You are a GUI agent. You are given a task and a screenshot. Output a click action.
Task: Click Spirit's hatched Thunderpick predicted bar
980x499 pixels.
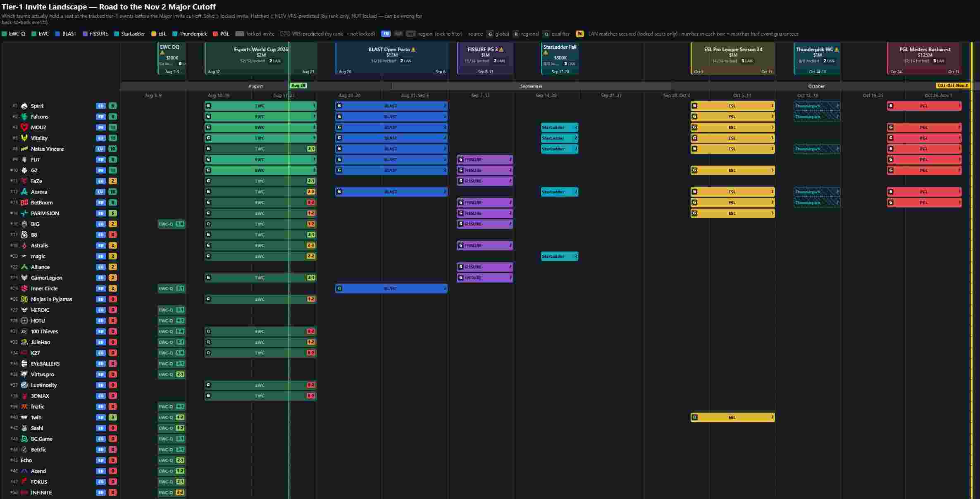coord(817,106)
